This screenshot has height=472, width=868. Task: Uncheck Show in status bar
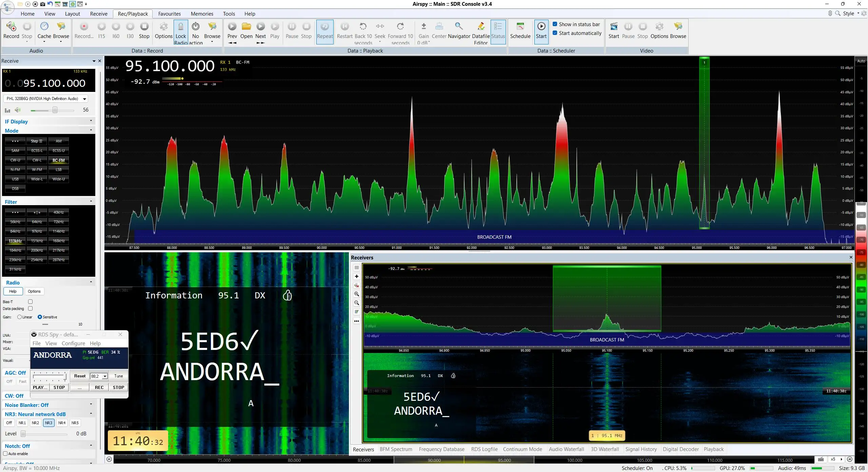coord(555,24)
